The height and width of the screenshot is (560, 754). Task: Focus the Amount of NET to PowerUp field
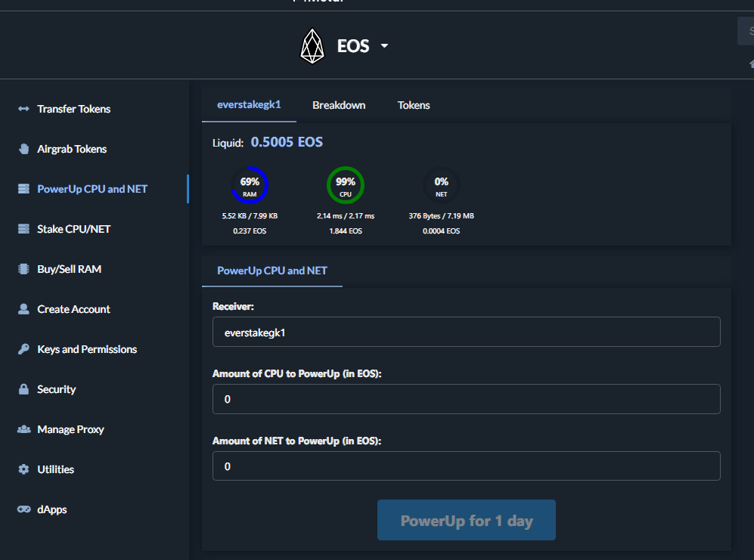click(x=466, y=466)
